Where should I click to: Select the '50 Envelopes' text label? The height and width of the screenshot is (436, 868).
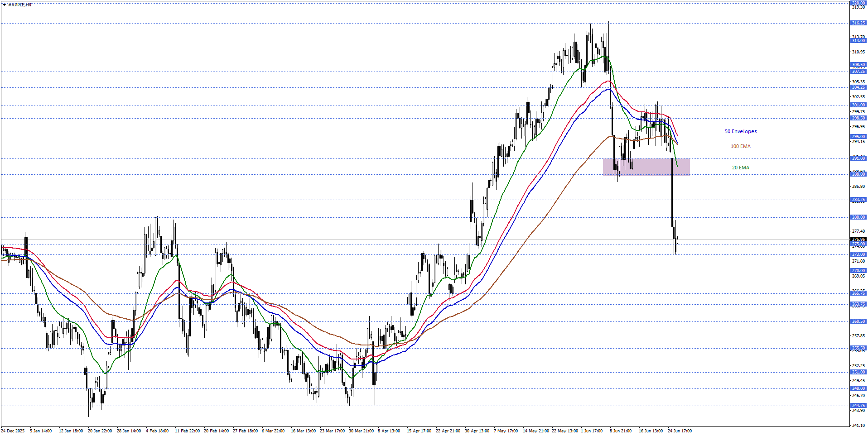click(x=741, y=132)
